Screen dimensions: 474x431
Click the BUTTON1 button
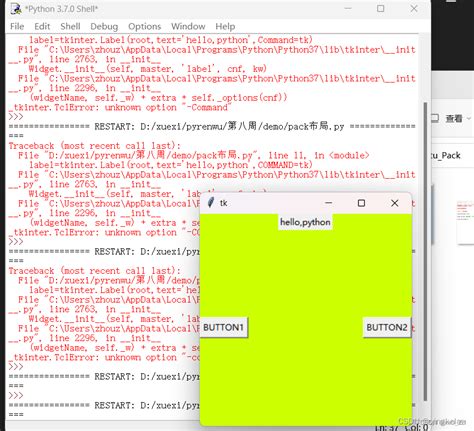(224, 327)
